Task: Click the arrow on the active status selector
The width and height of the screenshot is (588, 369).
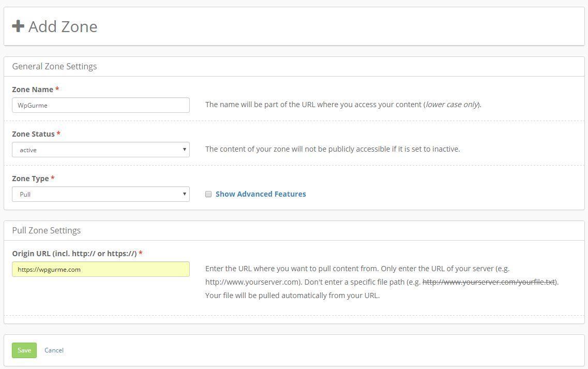Action: click(184, 150)
